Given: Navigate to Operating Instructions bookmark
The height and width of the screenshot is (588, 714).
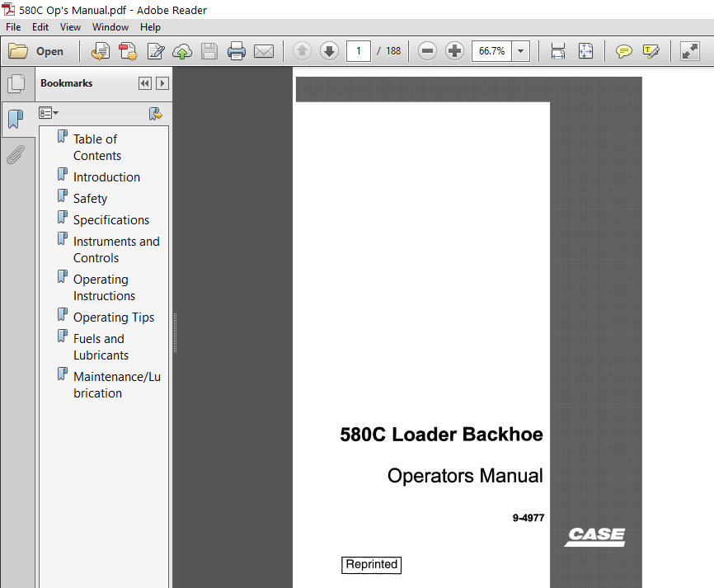Looking at the screenshot, I should tap(104, 287).
